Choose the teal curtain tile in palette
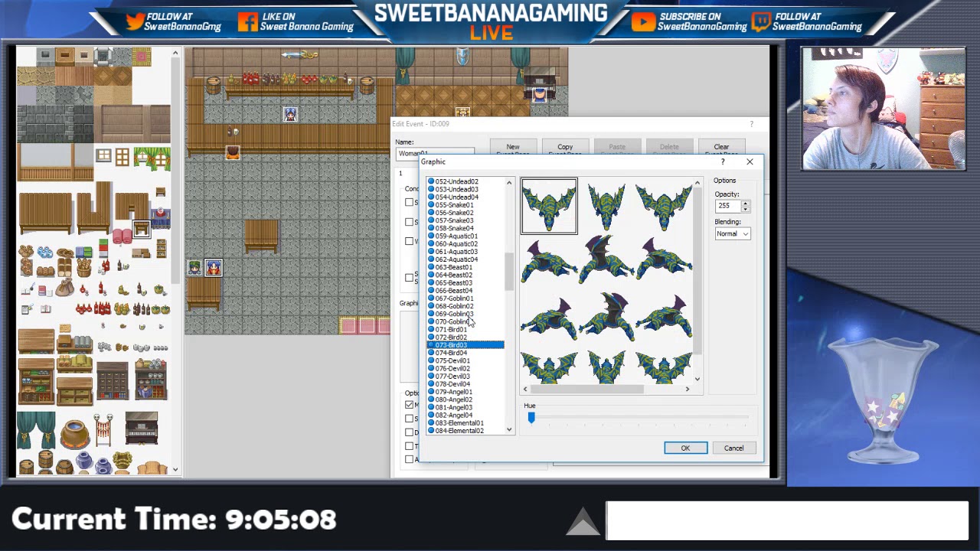Screen dimensions: 980x551 36,429
